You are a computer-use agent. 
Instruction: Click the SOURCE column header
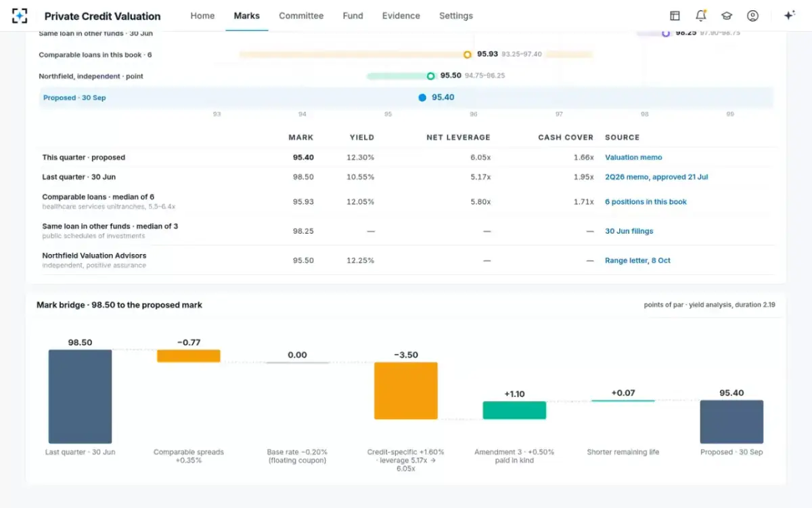pos(623,137)
